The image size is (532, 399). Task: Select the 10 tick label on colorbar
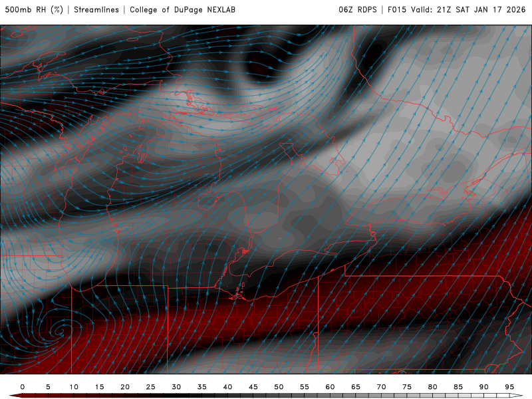(x=74, y=387)
